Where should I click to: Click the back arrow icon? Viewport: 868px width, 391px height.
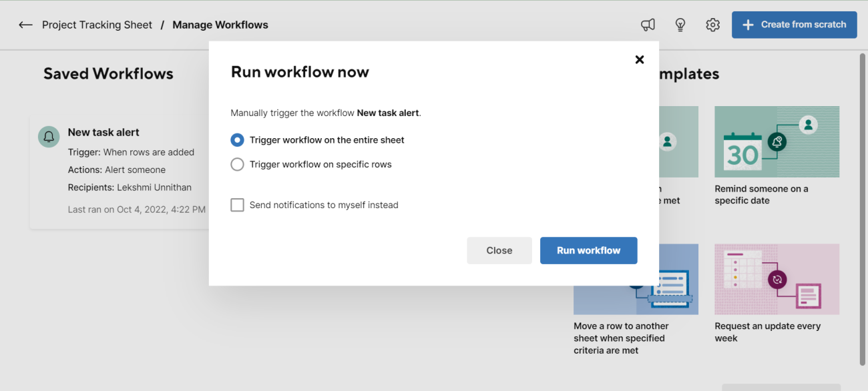25,25
